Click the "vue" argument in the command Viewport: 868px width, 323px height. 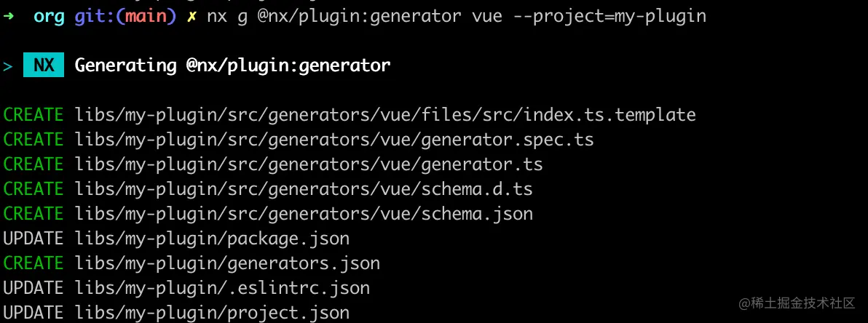pos(487,16)
